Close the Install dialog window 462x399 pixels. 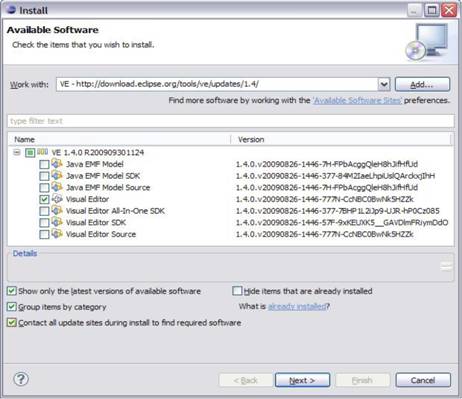(x=449, y=10)
